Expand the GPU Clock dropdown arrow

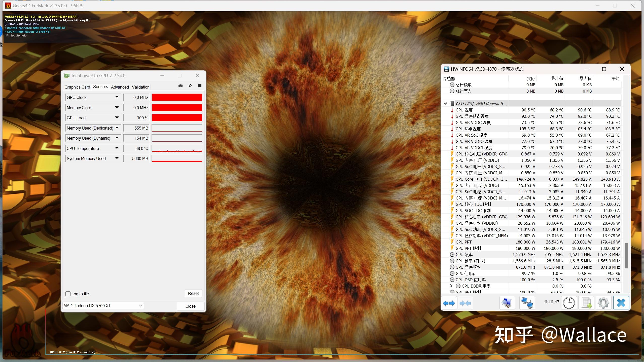point(117,97)
